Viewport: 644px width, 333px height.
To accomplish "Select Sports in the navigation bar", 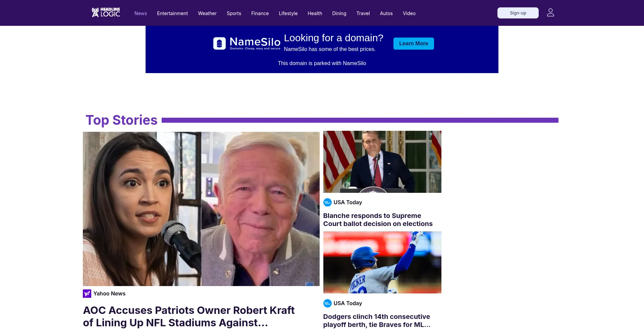I will 234,13.
